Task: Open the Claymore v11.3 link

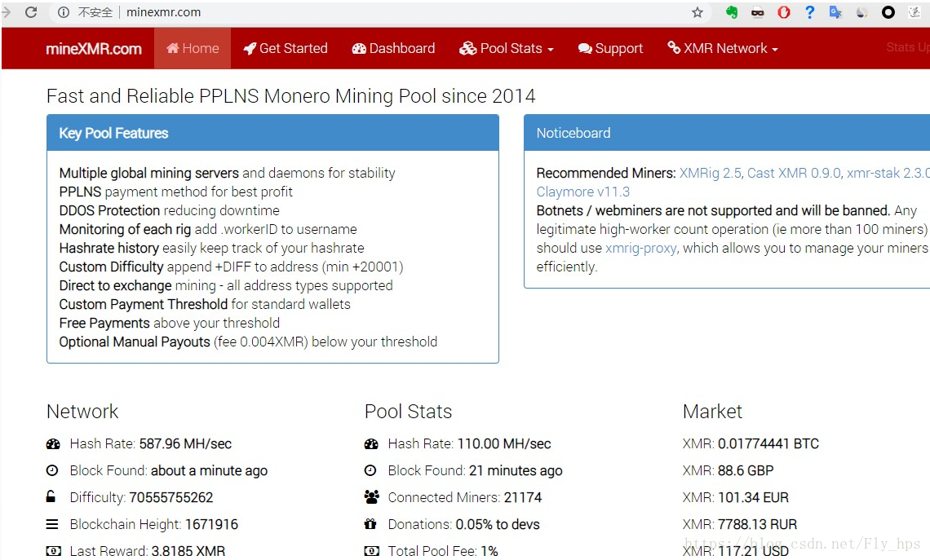Action: tap(583, 192)
